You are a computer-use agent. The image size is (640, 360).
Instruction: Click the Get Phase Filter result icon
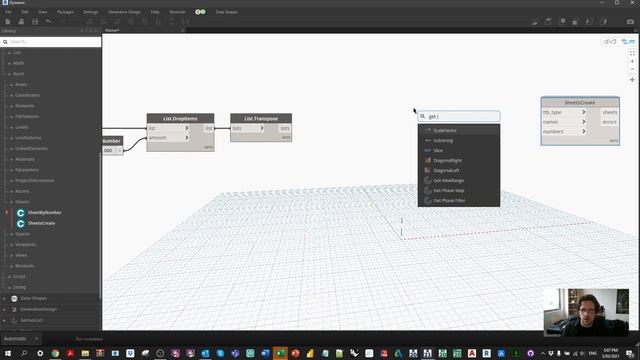click(x=428, y=200)
